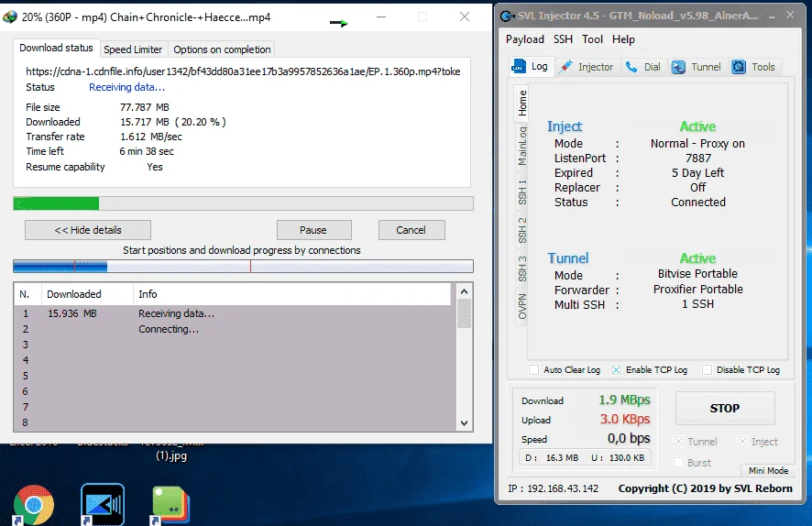
Task: Select the MainLog vertical tab
Action: pyautogui.click(x=521, y=146)
